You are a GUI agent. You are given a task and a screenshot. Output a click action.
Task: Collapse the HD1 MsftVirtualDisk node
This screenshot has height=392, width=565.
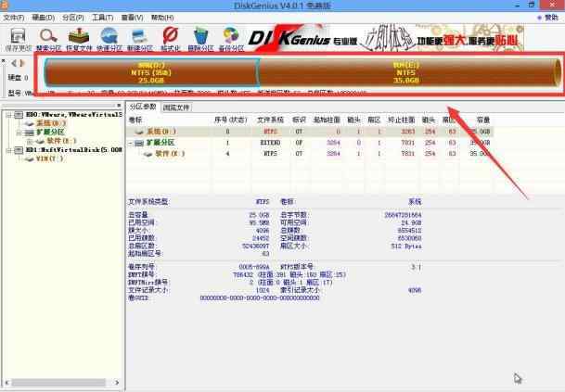click(8, 150)
